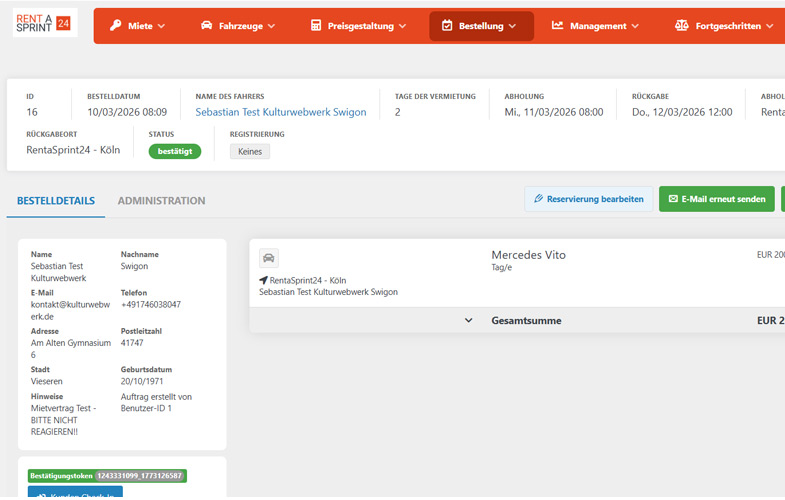Viewport: 785px width, 500px height.
Task: Click Reservierung bearbeiten button
Action: click(x=588, y=199)
